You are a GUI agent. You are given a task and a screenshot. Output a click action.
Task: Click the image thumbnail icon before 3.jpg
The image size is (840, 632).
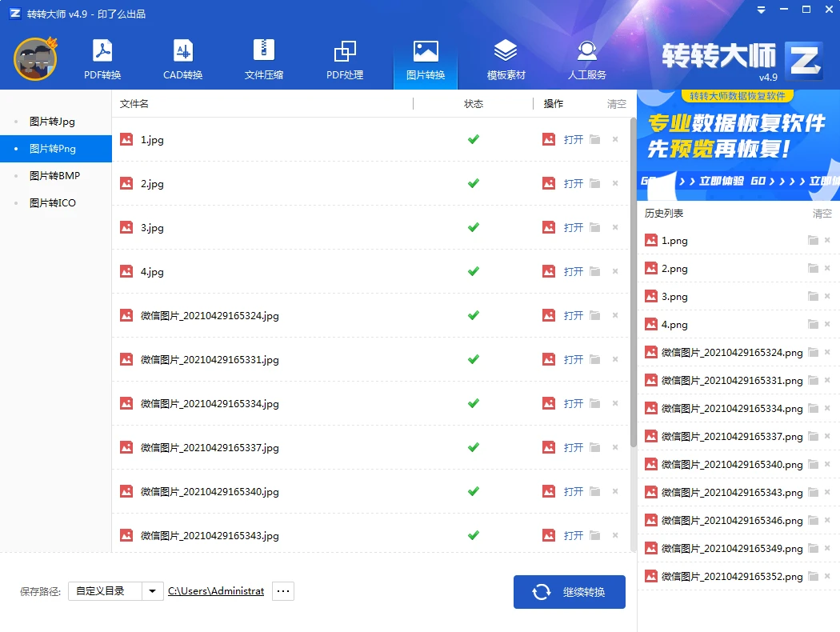click(126, 227)
